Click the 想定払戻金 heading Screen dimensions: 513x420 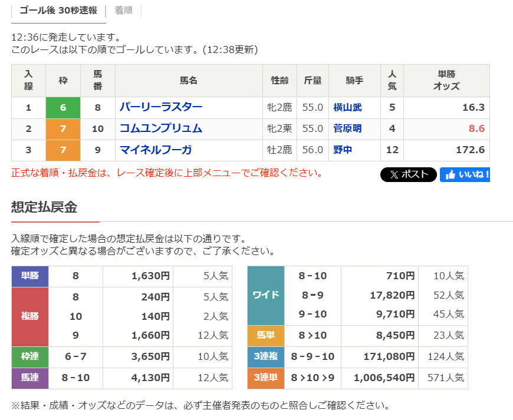point(44,207)
